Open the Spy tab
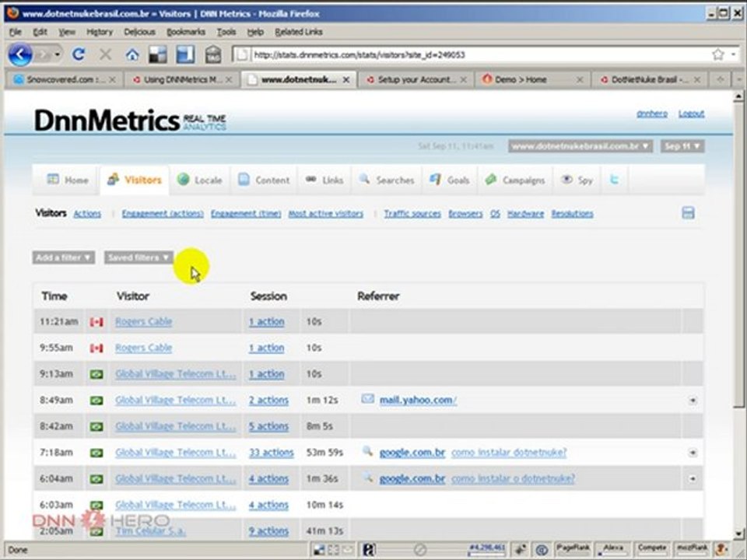This screenshot has width=747, height=560. 577,180
